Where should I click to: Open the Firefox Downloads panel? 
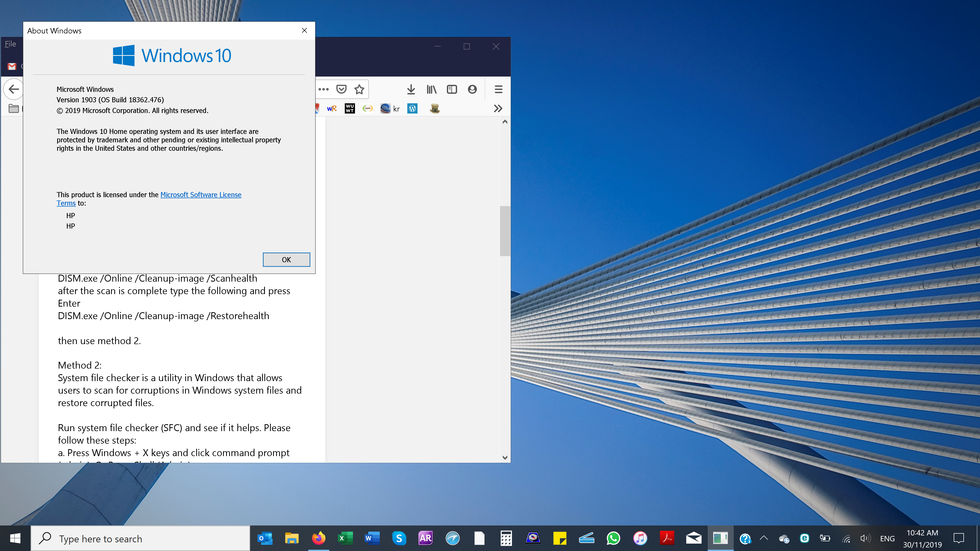tap(411, 89)
